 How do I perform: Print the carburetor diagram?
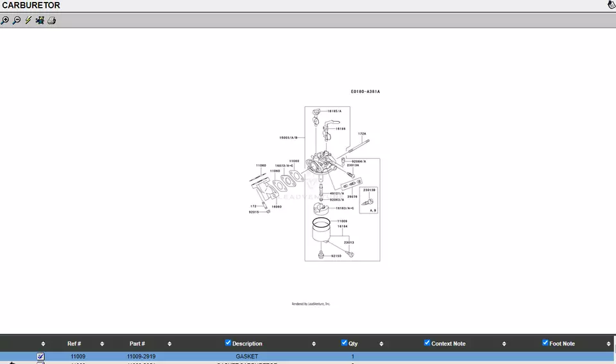point(52,21)
